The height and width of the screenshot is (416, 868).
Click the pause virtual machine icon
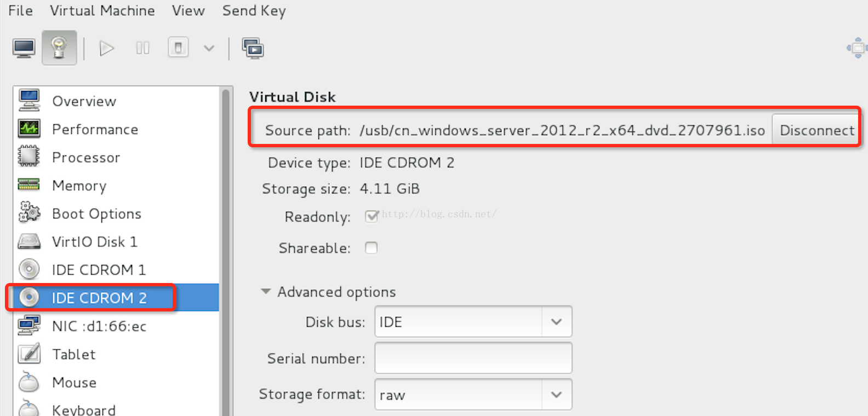[x=143, y=48]
